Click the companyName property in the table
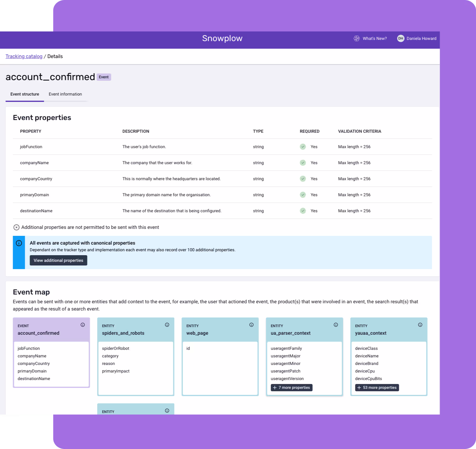 pos(34,163)
